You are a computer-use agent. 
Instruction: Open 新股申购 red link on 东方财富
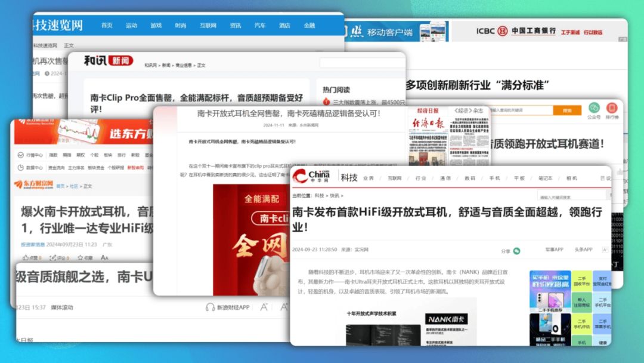click(x=135, y=168)
